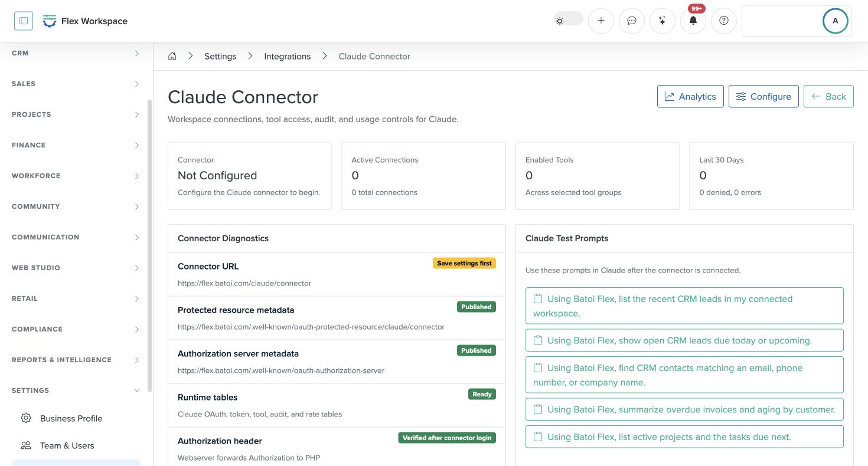
Task: Open the help question mark icon
Action: [x=724, y=21]
